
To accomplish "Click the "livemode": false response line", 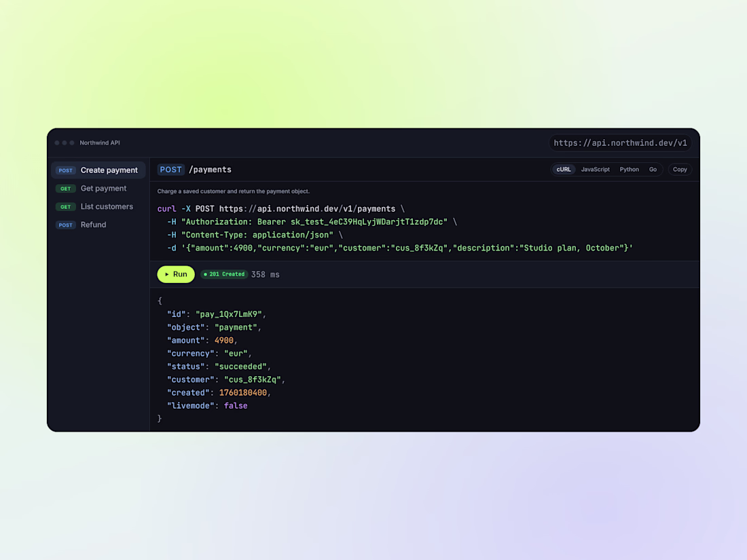I will [207, 406].
